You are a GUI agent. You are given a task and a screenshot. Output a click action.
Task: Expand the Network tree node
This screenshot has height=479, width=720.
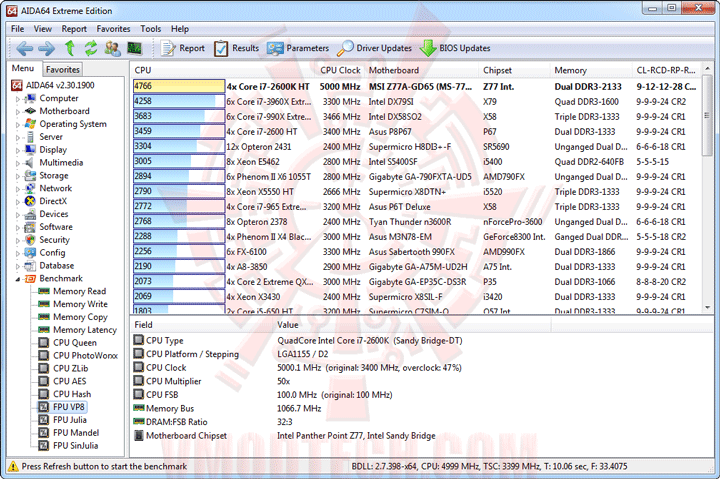pos(18,189)
